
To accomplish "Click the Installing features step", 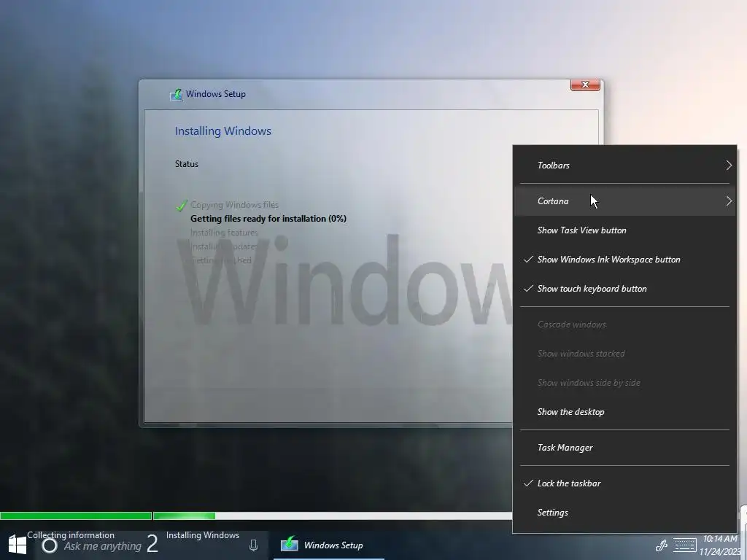I will [x=224, y=233].
